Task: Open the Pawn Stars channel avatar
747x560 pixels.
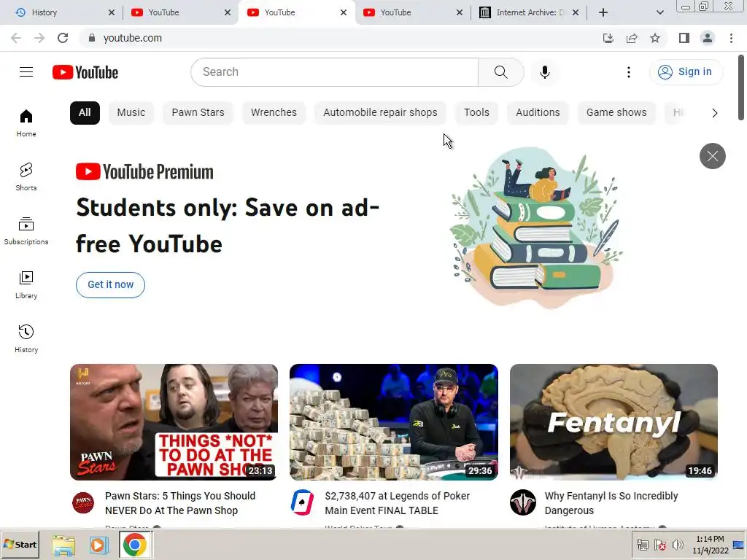Action: (x=83, y=503)
